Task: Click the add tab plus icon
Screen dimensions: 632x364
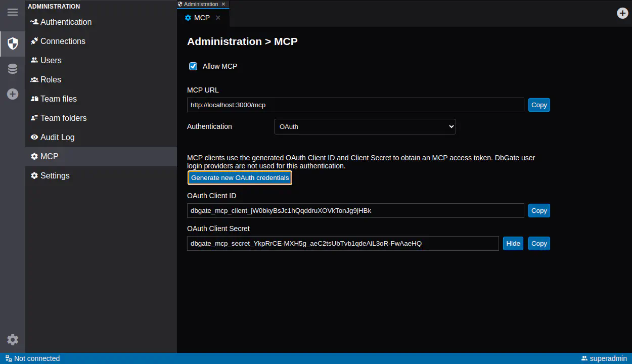Action: (x=623, y=13)
